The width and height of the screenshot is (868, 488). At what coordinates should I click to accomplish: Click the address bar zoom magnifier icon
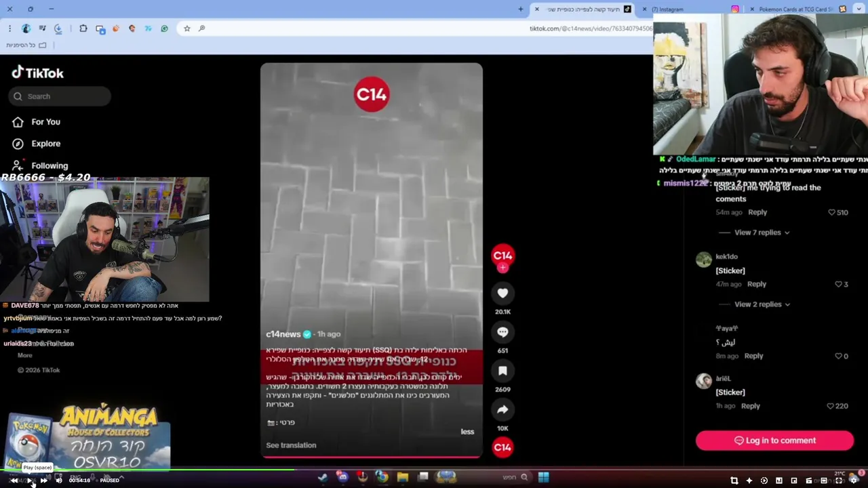(201, 28)
